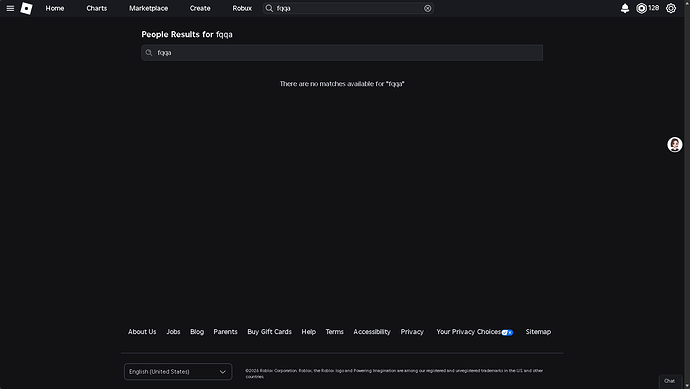Open the Marketplace page
This screenshot has width=690, height=389.
click(x=148, y=8)
